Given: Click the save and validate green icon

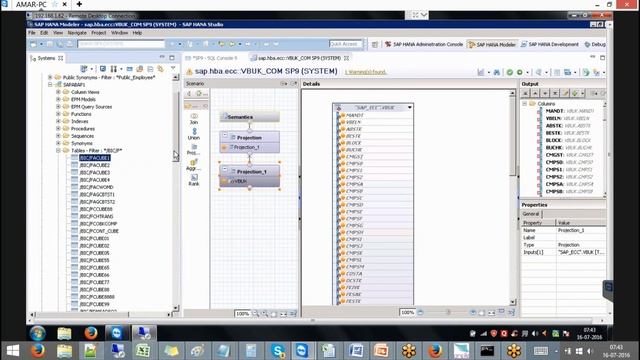Looking at the screenshot, I should (x=509, y=72).
